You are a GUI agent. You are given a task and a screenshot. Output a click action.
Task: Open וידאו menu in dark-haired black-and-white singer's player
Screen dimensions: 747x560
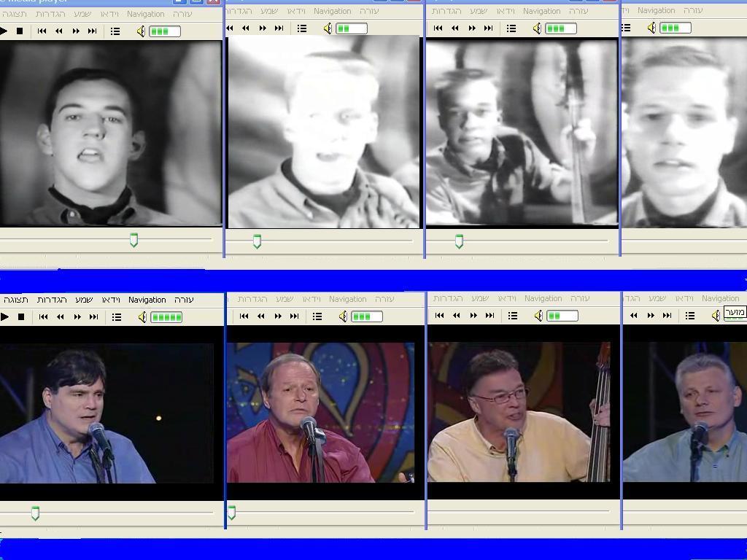click(x=109, y=14)
